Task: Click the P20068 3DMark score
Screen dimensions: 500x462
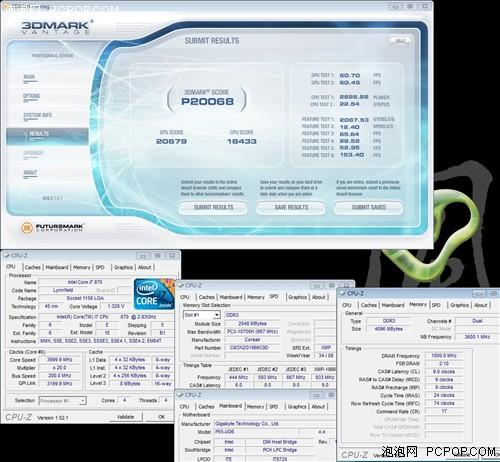Action: pyautogui.click(x=207, y=101)
